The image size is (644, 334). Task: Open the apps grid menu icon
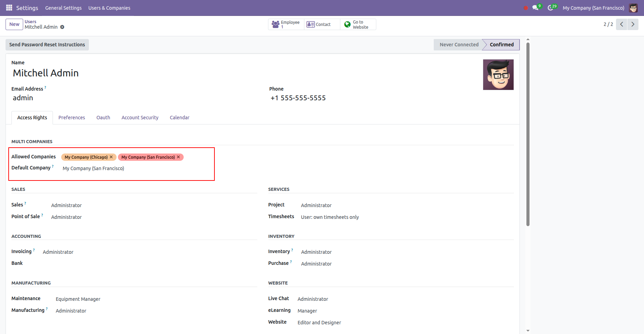tap(9, 8)
